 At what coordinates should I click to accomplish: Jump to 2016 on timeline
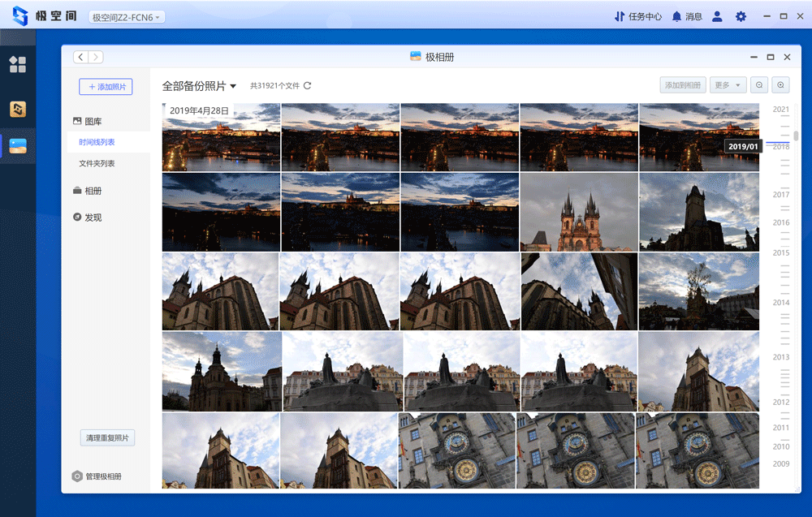pyautogui.click(x=781, y=222)
